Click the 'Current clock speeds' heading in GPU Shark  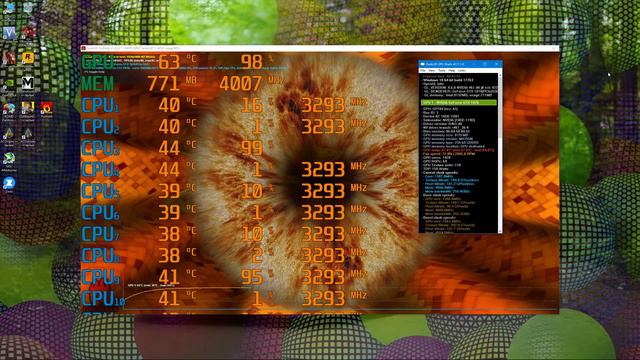coord(441,173)
